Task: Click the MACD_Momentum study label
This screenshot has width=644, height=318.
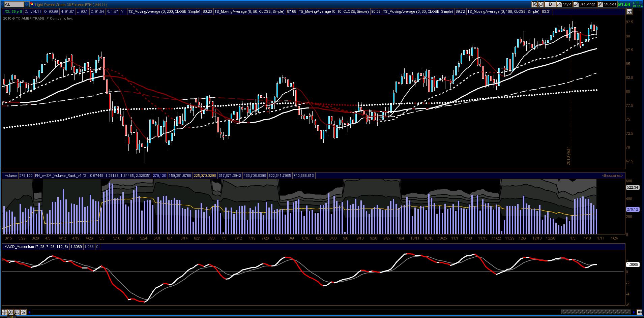Action: pos(36,247)
